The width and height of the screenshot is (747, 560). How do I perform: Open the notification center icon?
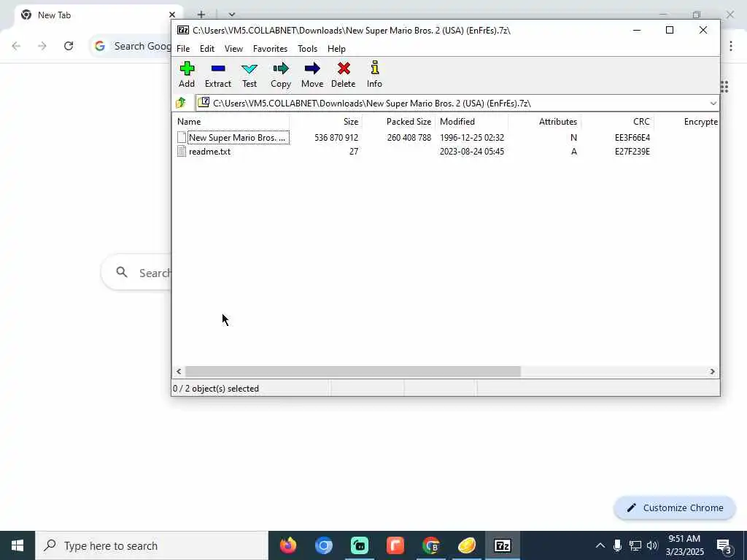click(724, 545)
